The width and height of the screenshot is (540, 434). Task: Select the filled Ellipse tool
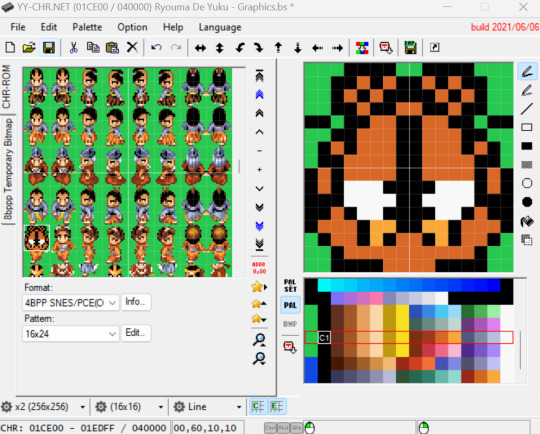click(x=527, y=202)
